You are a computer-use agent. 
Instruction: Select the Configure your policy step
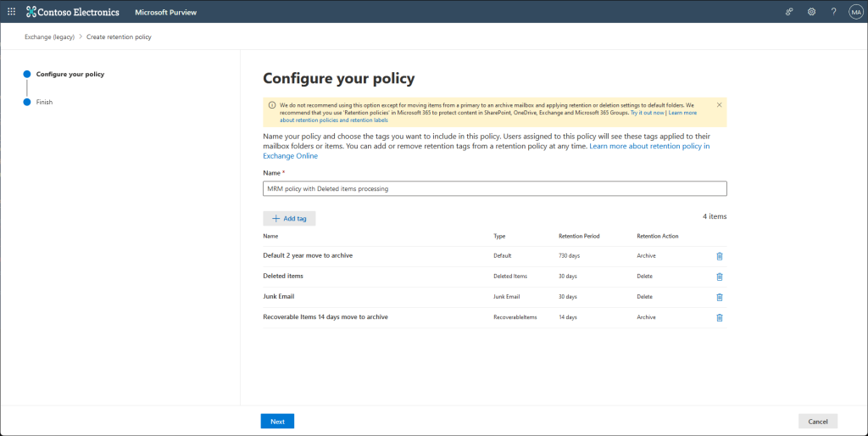(70, 74)
